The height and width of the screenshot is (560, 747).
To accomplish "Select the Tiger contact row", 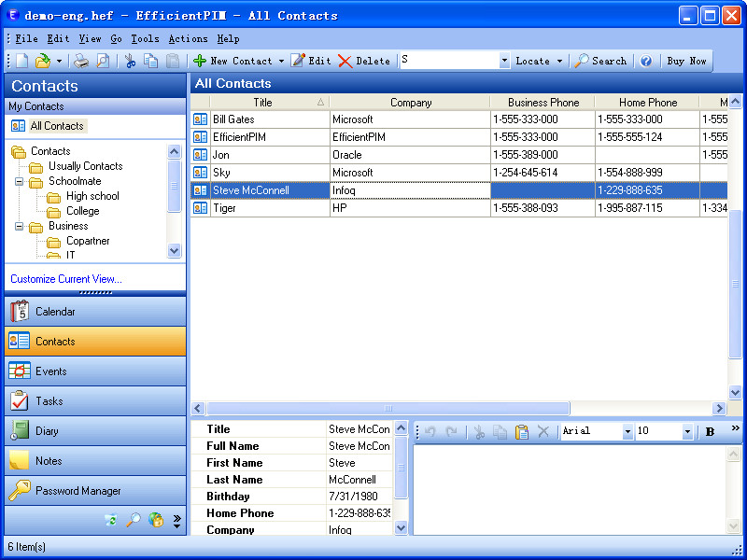I will (459, 208).
